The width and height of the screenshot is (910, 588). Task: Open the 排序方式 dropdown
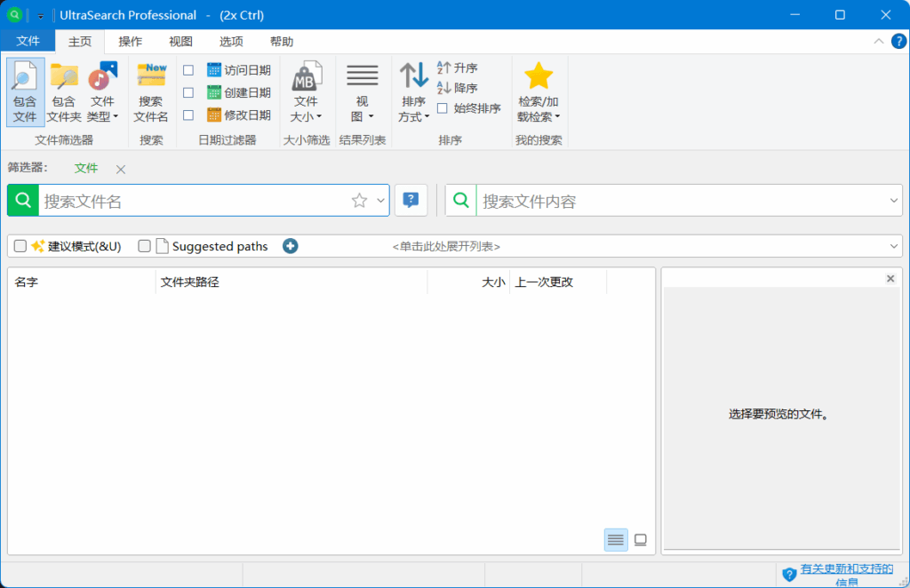pos(413,91)
